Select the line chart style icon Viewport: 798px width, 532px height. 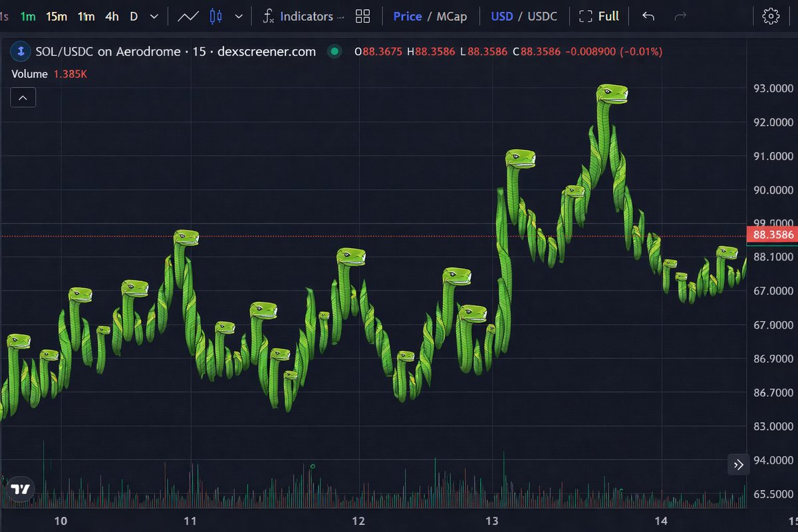click(x=188, y=16)
